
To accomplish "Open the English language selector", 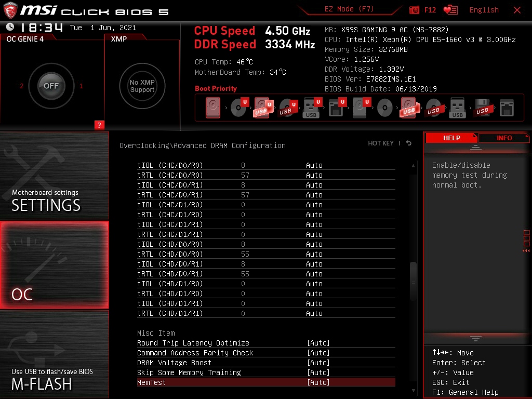I will click(x=484, y=10).
